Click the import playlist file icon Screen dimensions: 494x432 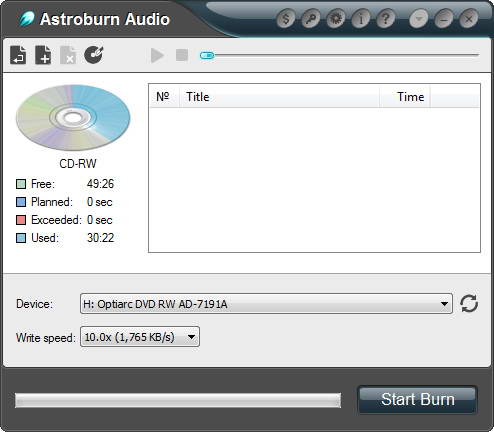18,55
